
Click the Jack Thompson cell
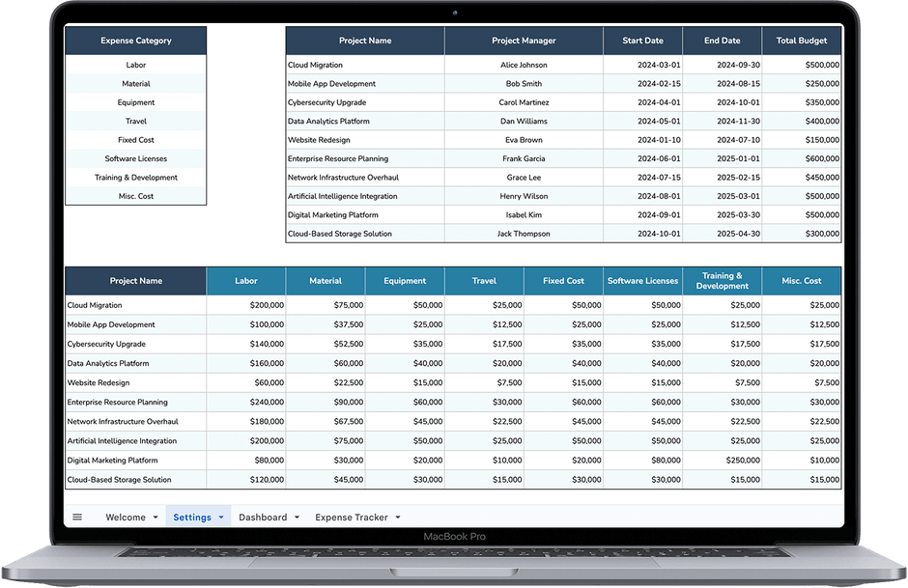[x=525, y=234]
